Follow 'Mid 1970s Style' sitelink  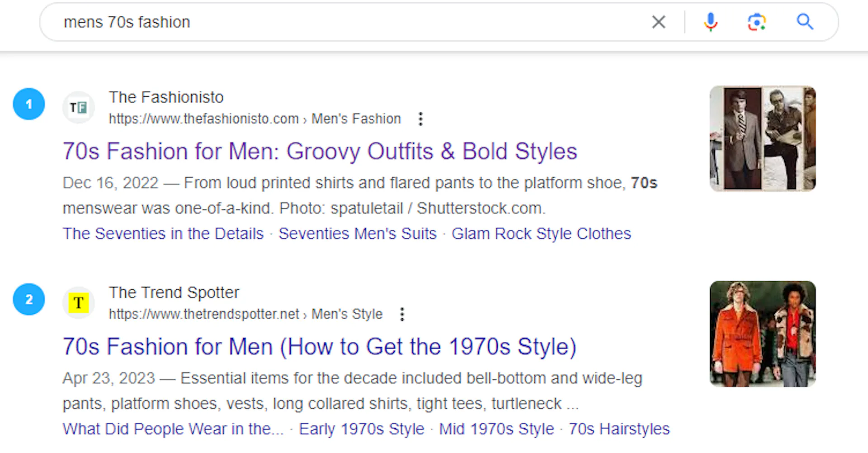click(x=496, y=429)
